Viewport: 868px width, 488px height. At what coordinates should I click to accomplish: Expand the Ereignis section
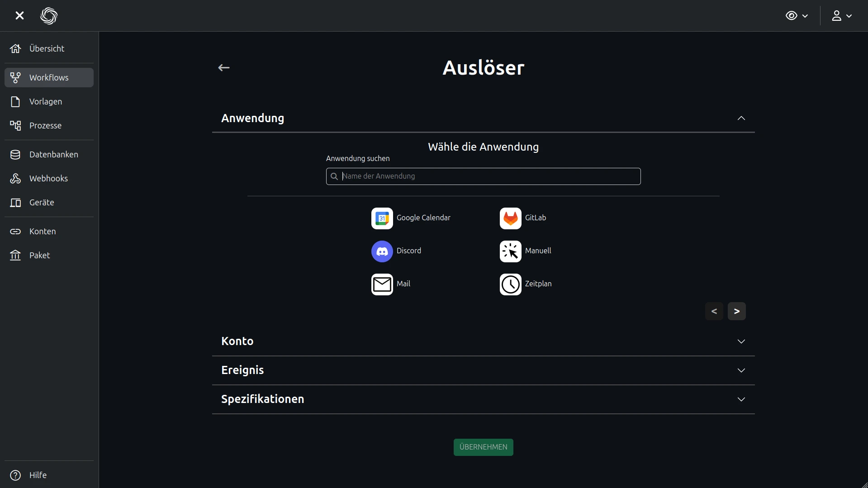click(x=741, y=370)
